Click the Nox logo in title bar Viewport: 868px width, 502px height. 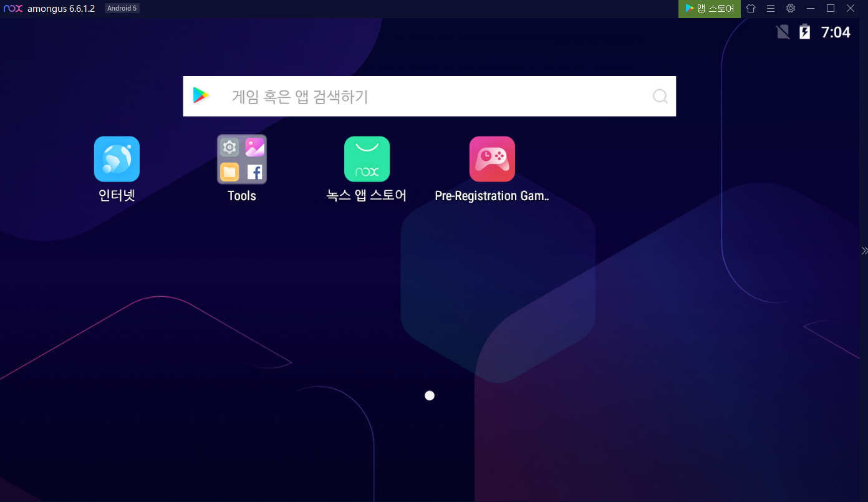13,8
